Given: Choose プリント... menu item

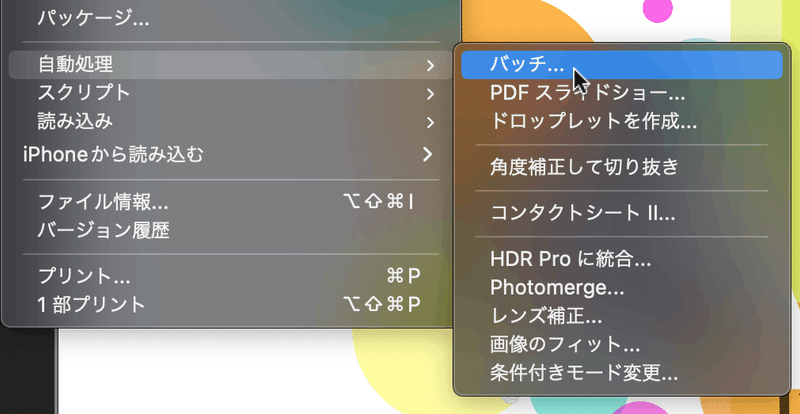Looking at the screenshot, I should [x=231, y=276].
